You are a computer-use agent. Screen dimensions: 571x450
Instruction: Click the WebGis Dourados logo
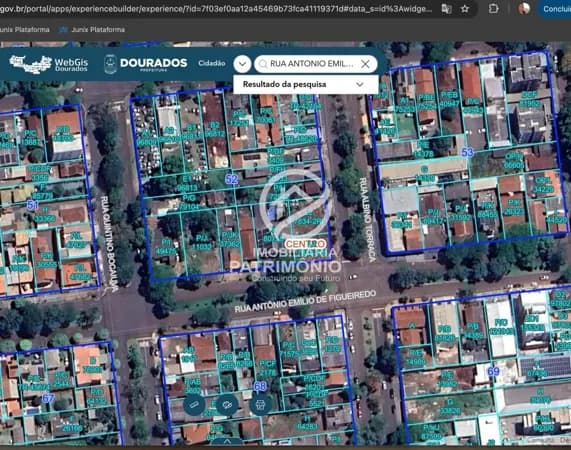(x=48, y=64)
